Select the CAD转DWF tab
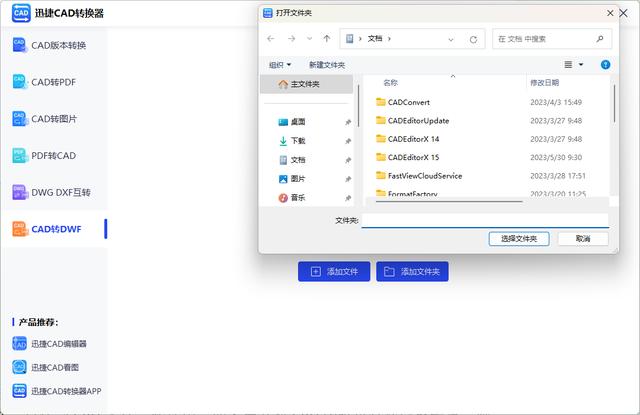 (56, 229)
